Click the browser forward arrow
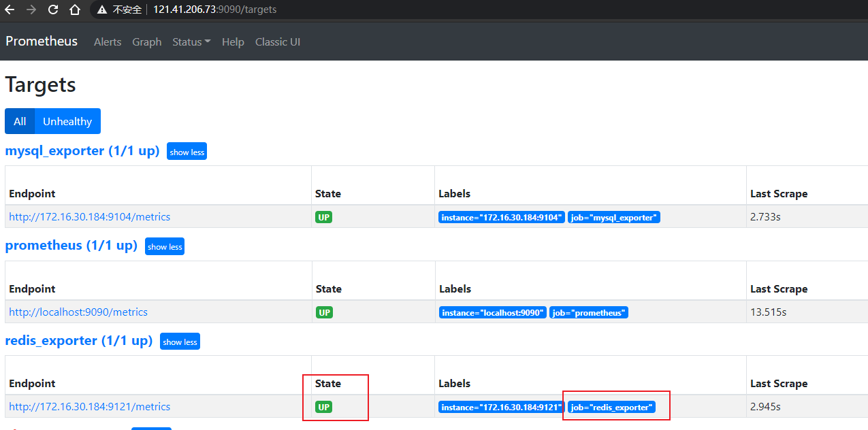 tap(31, 10)
